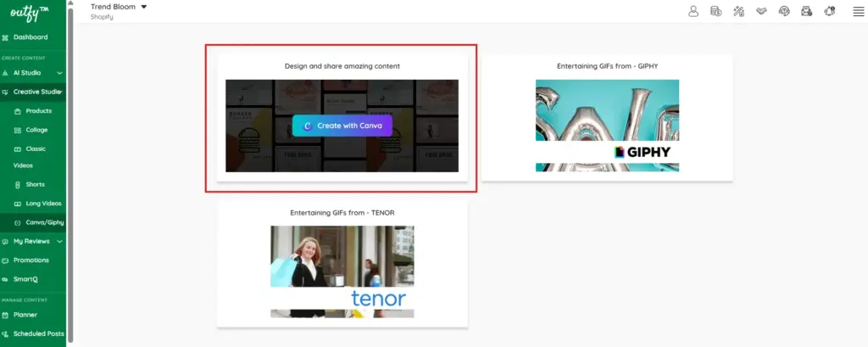Click the handshake partner icon
This screenshot has height=347, width=868.
click(x=761, y=11)
